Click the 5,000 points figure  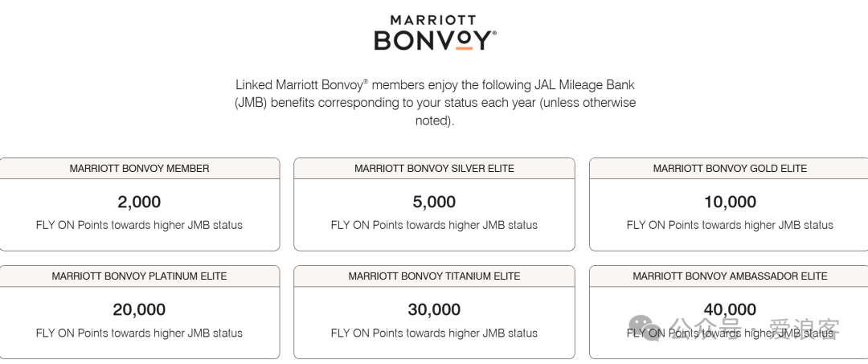[434, 202]
